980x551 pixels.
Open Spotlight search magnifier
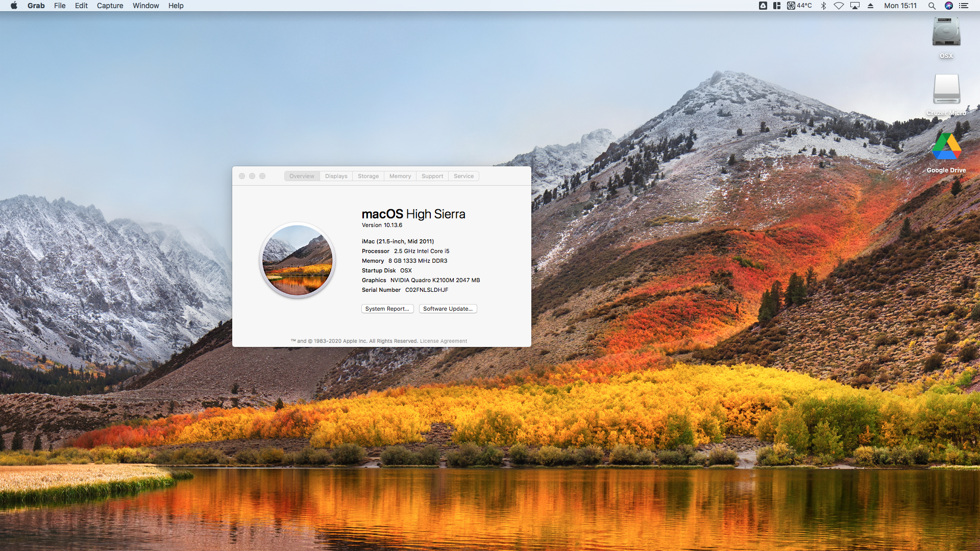(x=932, y=6)
